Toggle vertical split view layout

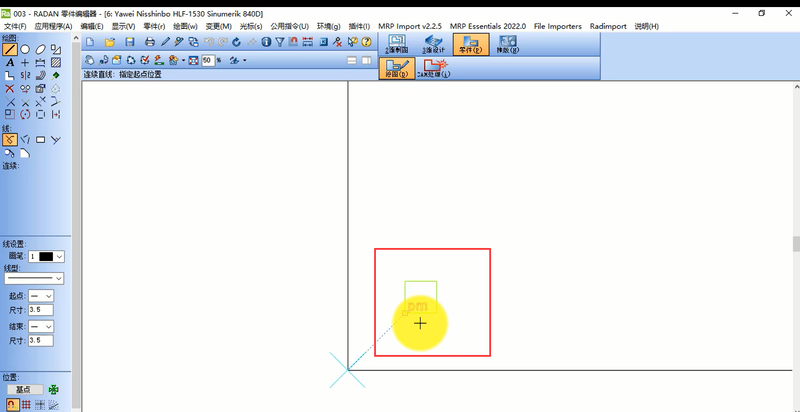[366, 60]
